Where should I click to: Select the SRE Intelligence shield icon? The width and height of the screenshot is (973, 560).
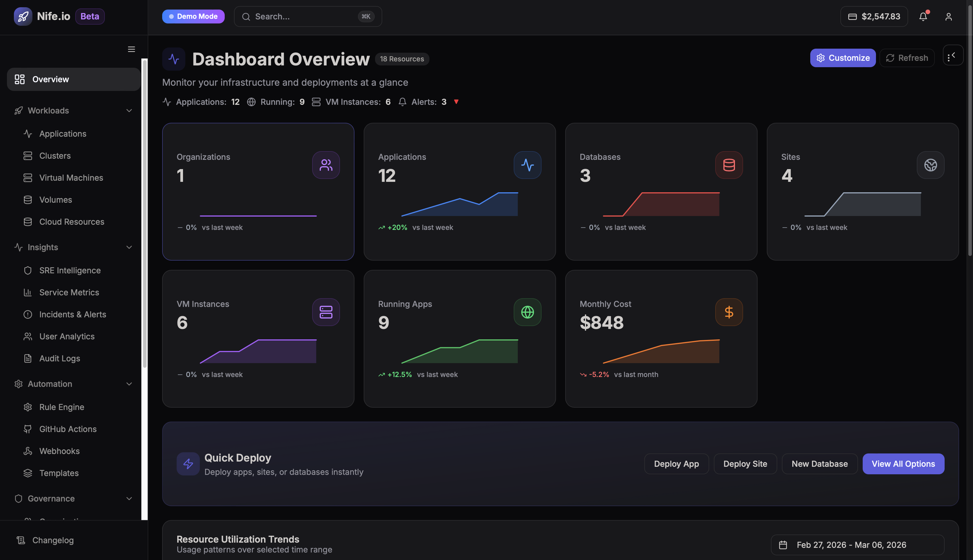point(28,270)
